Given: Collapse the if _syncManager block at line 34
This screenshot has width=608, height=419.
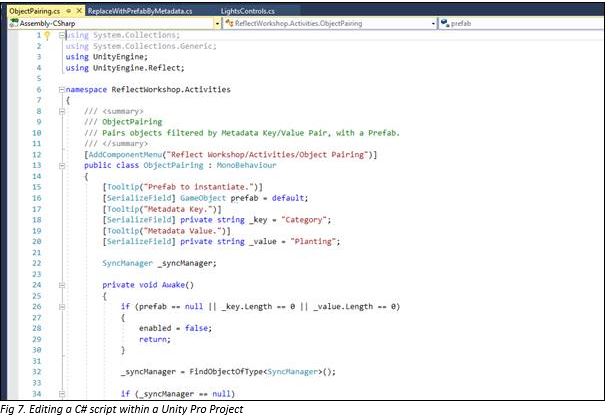Looking at the screenshot, I should click(61, 394).
